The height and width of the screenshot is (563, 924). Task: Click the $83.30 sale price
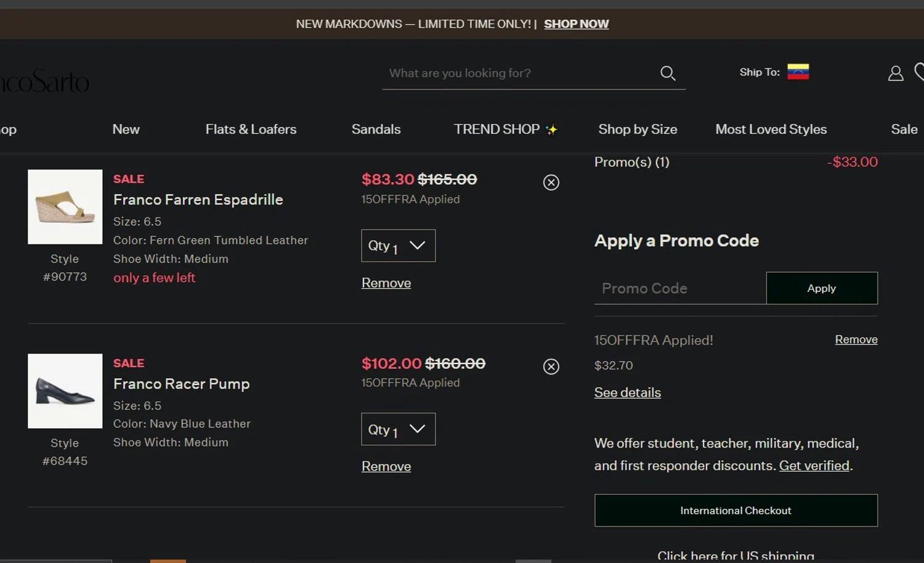pos(388,179)
